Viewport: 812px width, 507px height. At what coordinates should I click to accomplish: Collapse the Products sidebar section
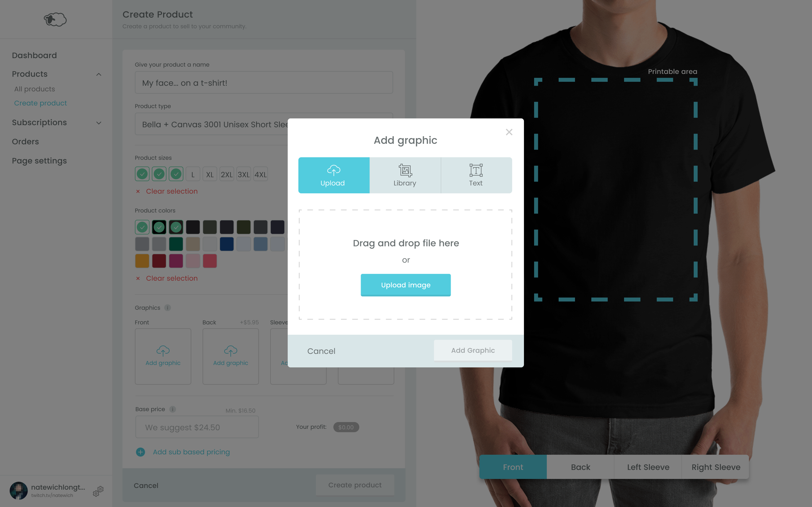pos(99,74)
